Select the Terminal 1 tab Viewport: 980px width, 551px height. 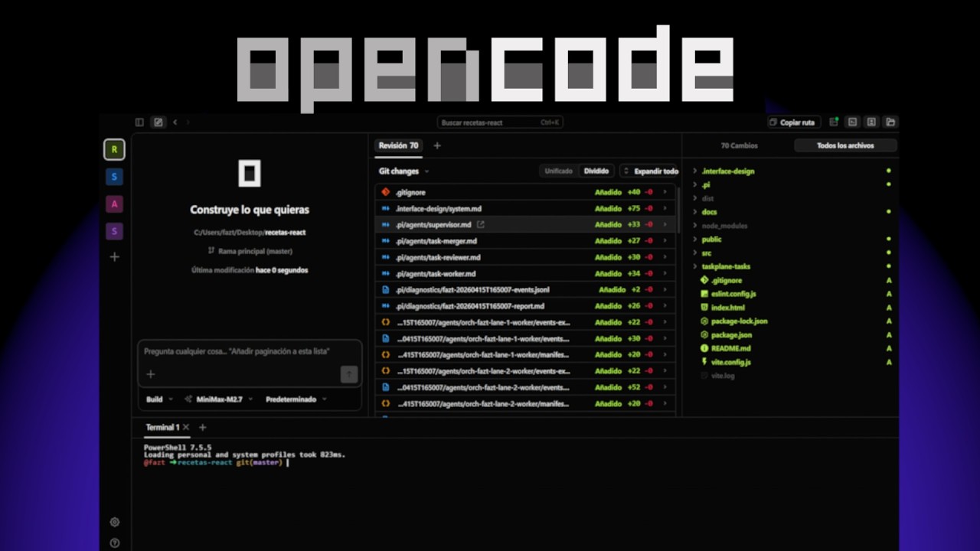click(162, 427)
